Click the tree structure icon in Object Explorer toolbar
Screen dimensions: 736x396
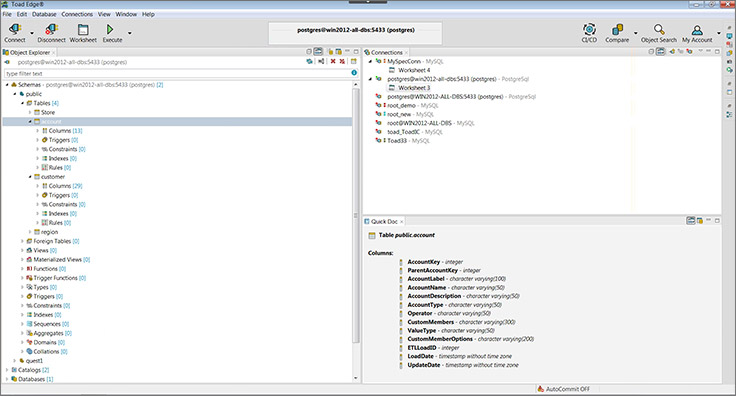pos(321,61)
